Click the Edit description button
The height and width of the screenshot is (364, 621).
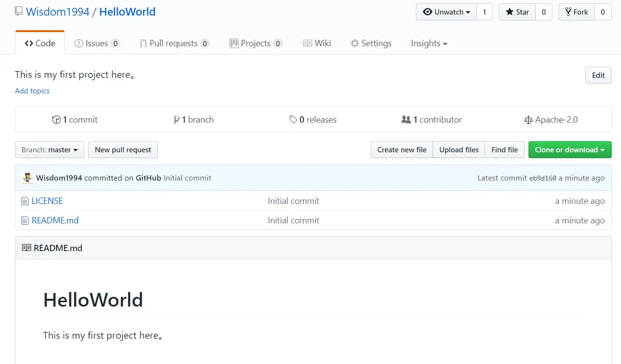598,75
